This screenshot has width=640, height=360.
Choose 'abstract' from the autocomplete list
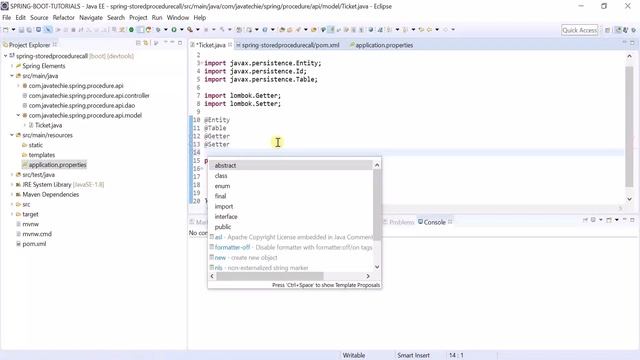[291, 165]
